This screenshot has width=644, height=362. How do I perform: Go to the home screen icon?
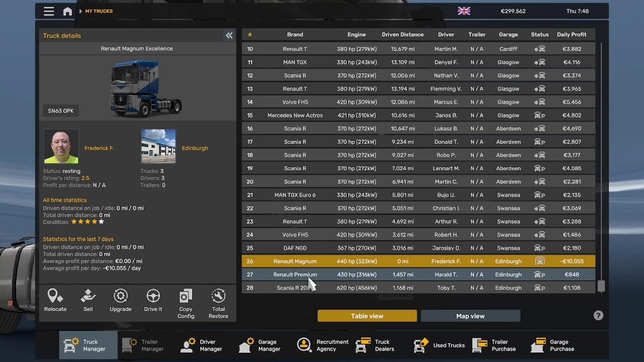[x=67, y=11]
